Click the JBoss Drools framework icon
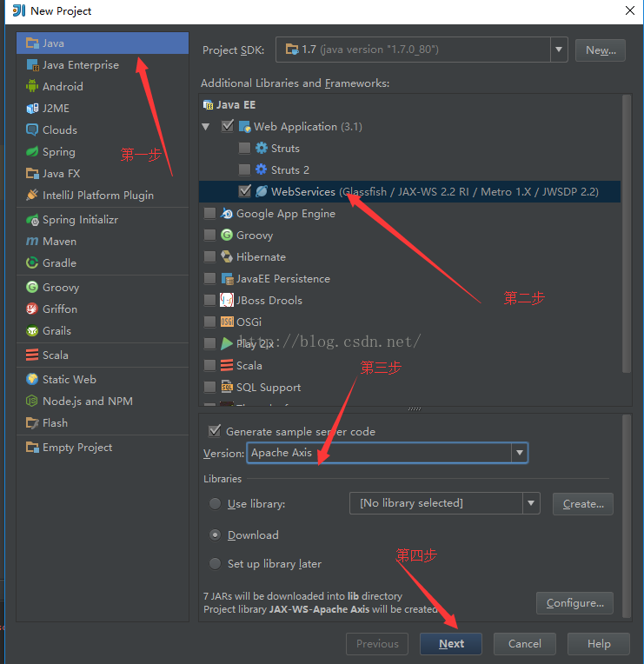Image resolution: width=644 pixels, height=664 pixels. [227, 300]
